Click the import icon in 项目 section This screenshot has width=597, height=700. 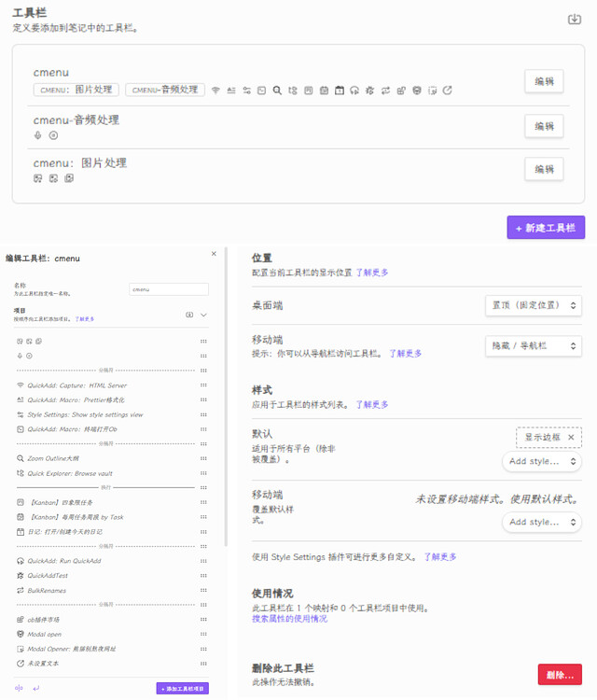[189, 315]
